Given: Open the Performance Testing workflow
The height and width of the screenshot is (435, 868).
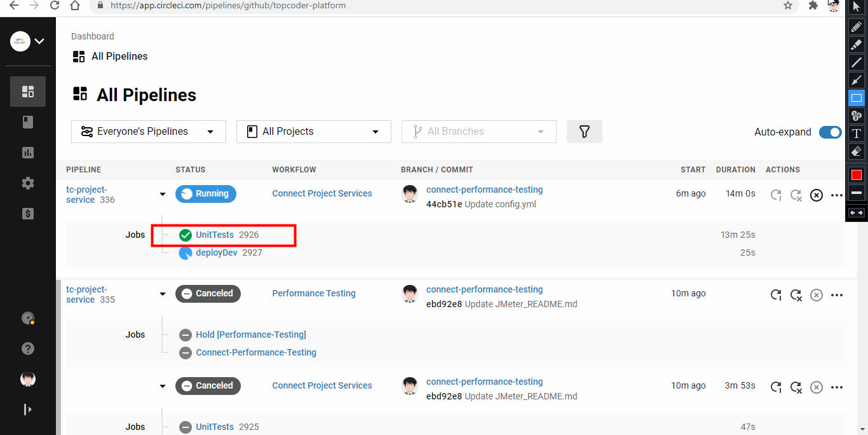Looking at the screenshot, I should tap(314, 293).
